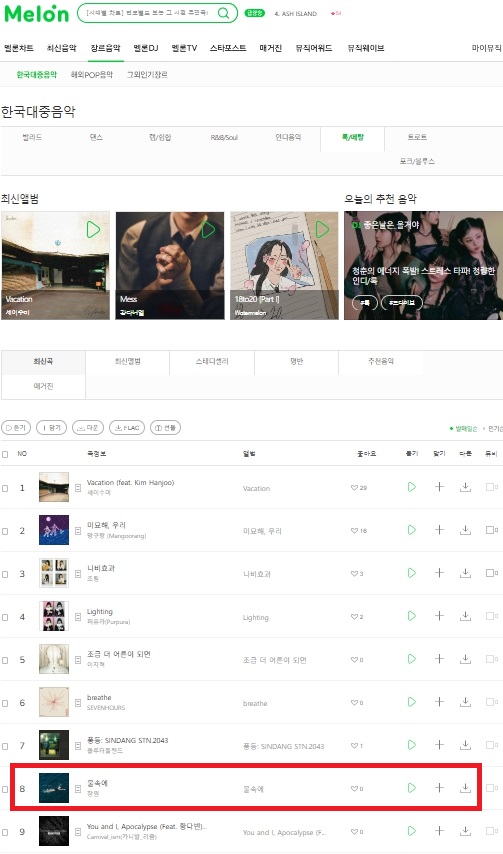Open song detail icon for breathe track

(x=78, y=703)
